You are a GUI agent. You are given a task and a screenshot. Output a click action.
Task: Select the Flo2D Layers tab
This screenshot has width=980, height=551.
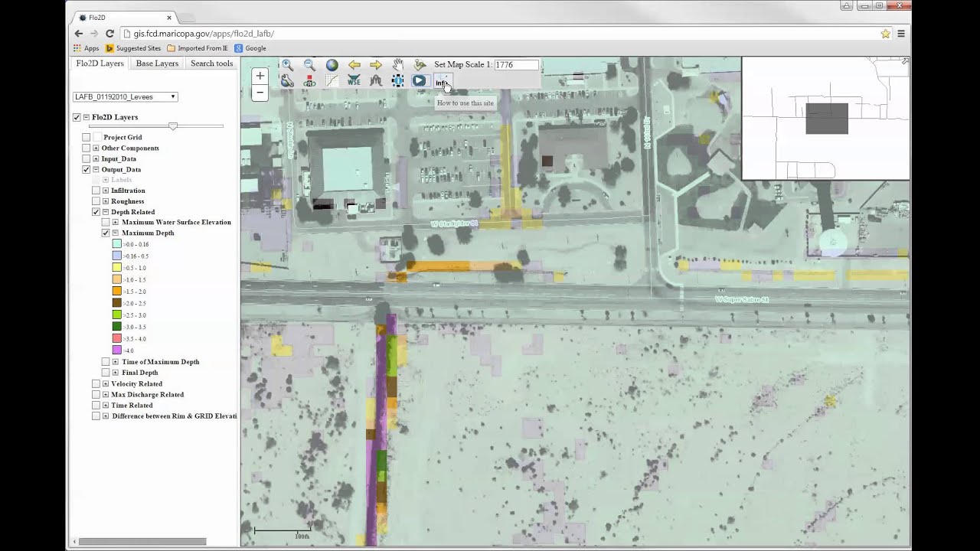coord(100,64)
